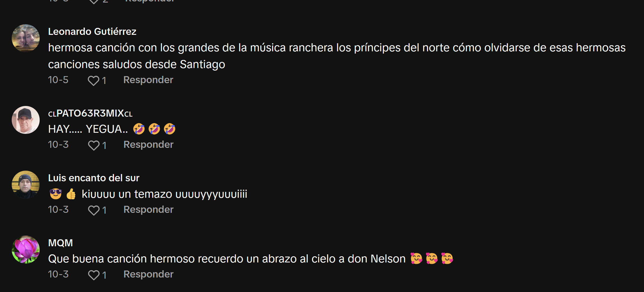Open Leonardo Gutiérrez's profile picture
Image resolution: width=644 pixels, height=292 pixels.
26,38
